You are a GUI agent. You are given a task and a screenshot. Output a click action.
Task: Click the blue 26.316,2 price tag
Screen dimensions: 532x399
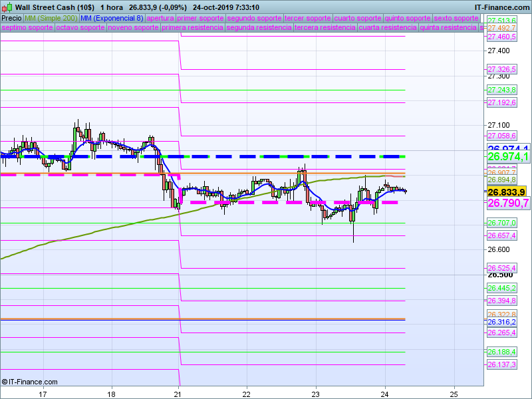coord(502,322)
